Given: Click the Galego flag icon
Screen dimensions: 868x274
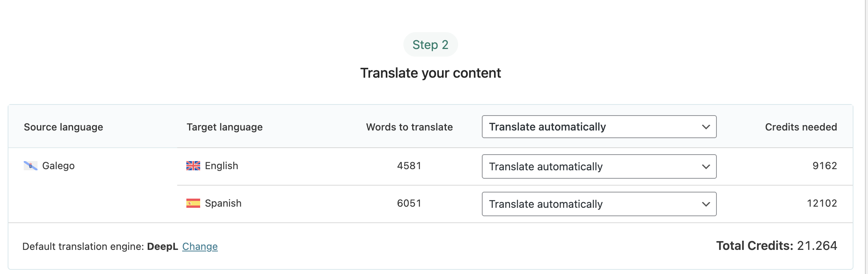Looking at the screenshot, I should point(31,166).
